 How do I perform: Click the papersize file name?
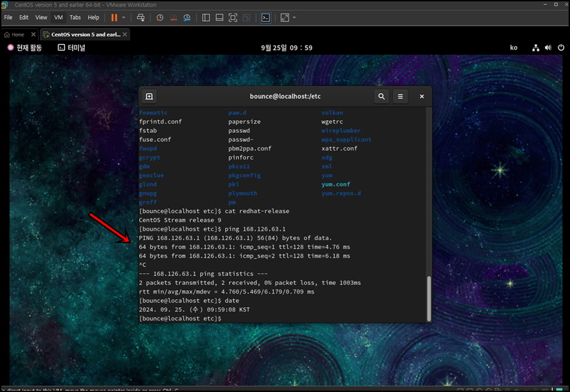click(x=244, y=121)
